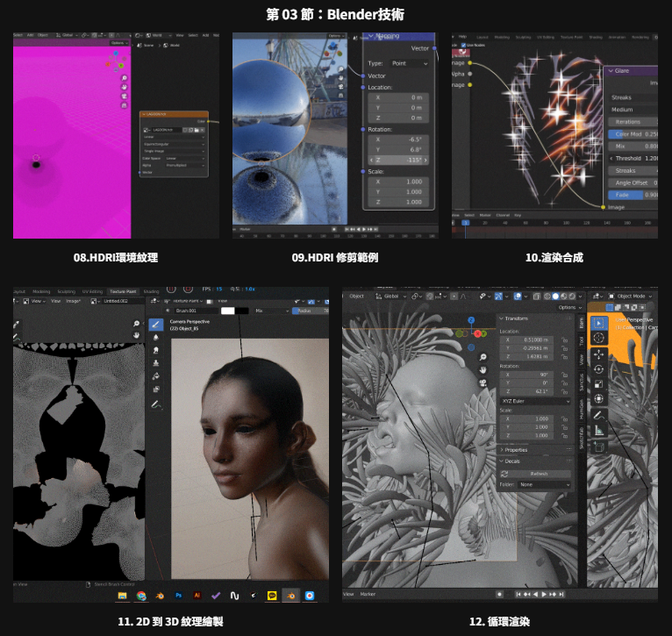Switch to the Texture Paint workspace tab in screenshot 11
Viewport: 672px width, 636px height.
click(x=123, y=291)
